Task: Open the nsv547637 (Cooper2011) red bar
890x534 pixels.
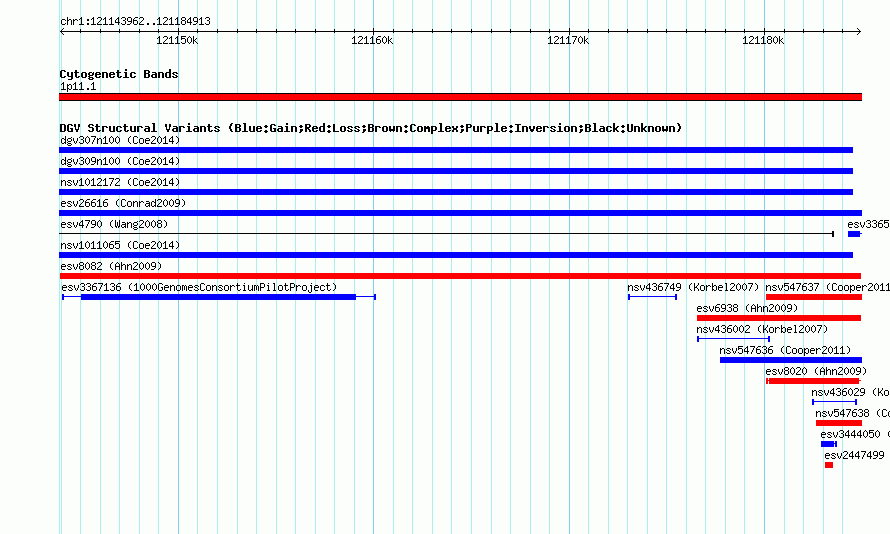Action: (814, 297)
